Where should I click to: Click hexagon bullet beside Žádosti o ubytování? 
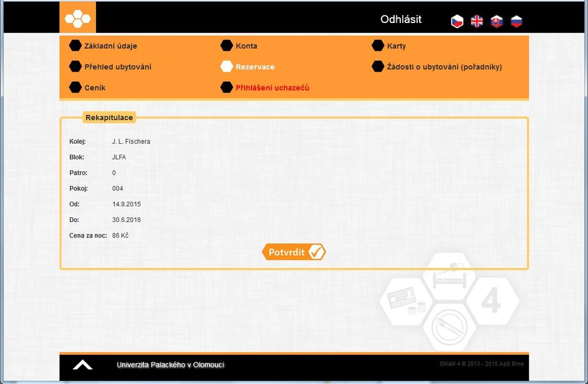point(378,67)
